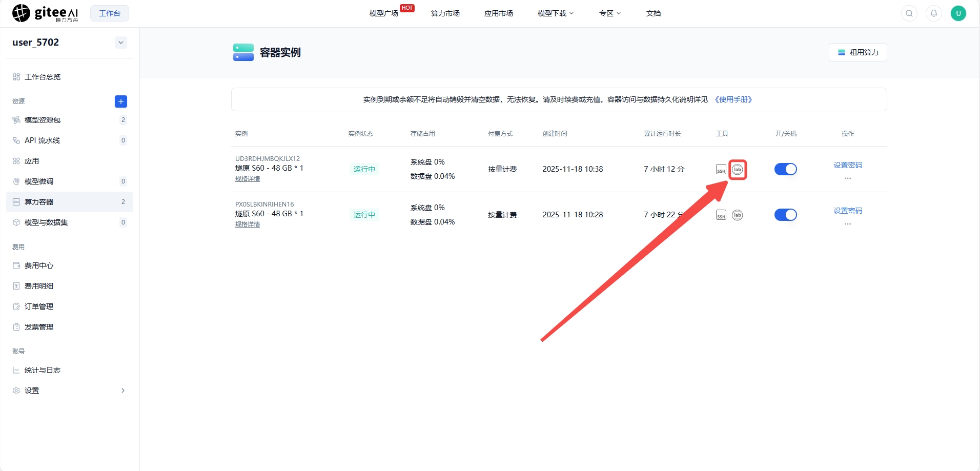Open JupyterLab tool for UD3RDHJMBQKJLX12
This screenshot has width=980, height=471.
tap(738, 170)
